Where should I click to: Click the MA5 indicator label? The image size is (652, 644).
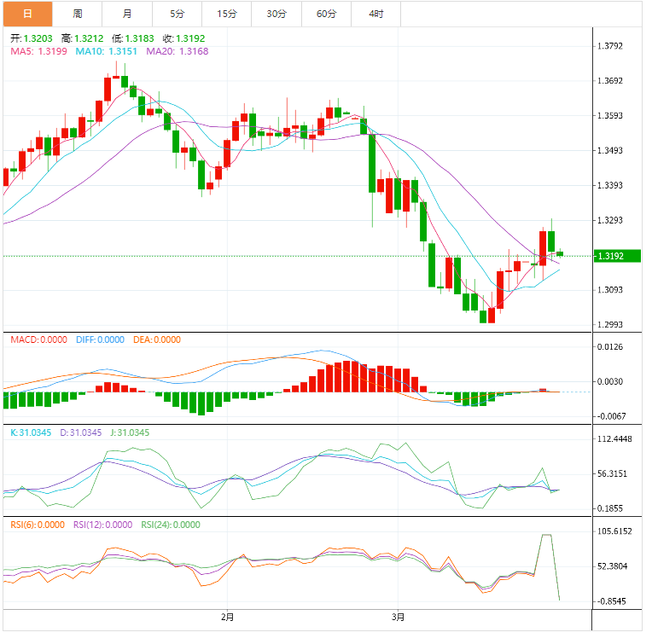pos(38,51)
